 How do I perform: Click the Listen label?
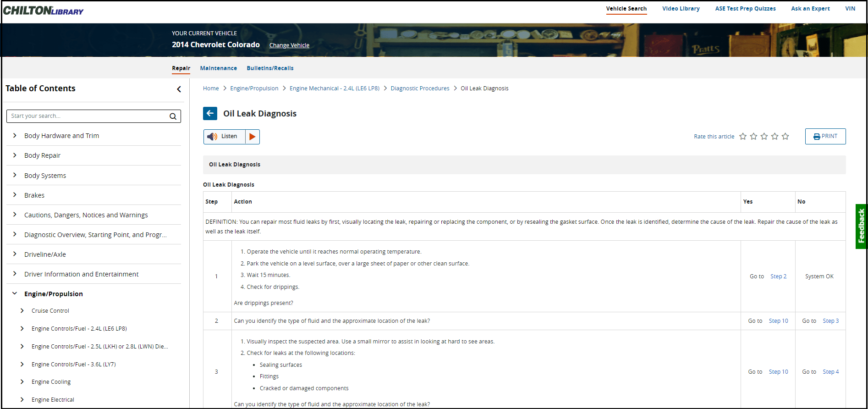point(229,136)
